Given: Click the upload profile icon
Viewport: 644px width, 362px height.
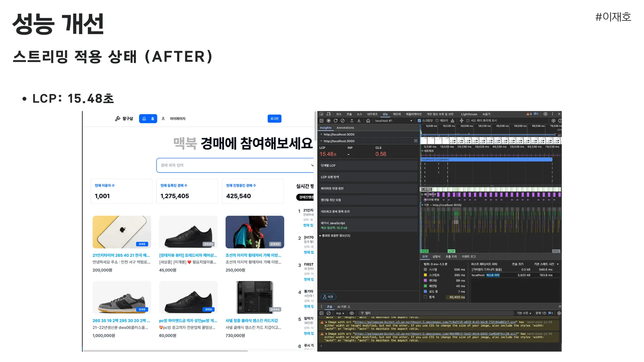Looking at the screenshot, I should click(352, 121).
